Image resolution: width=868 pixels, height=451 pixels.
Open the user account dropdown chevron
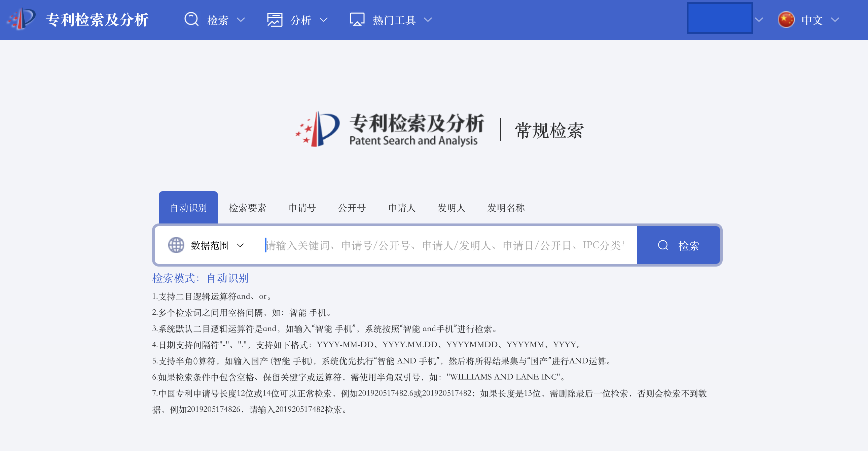tap(759, 20)
